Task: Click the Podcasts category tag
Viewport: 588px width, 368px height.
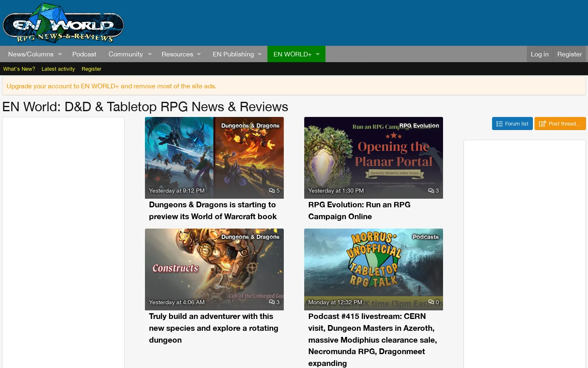Action: click(x=425, y=237)
